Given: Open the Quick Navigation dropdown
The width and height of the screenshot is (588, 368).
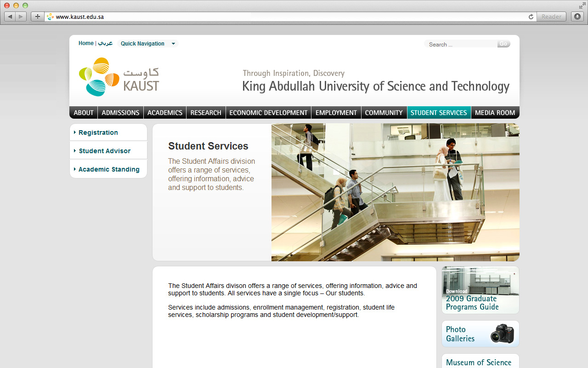Looking at the screenshot, I should 147,44.
